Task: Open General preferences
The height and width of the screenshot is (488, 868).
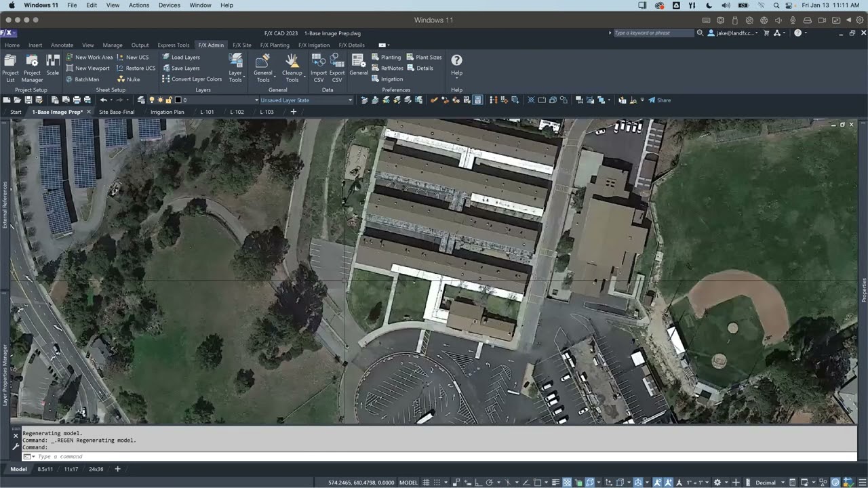Action: pos(359,65)
